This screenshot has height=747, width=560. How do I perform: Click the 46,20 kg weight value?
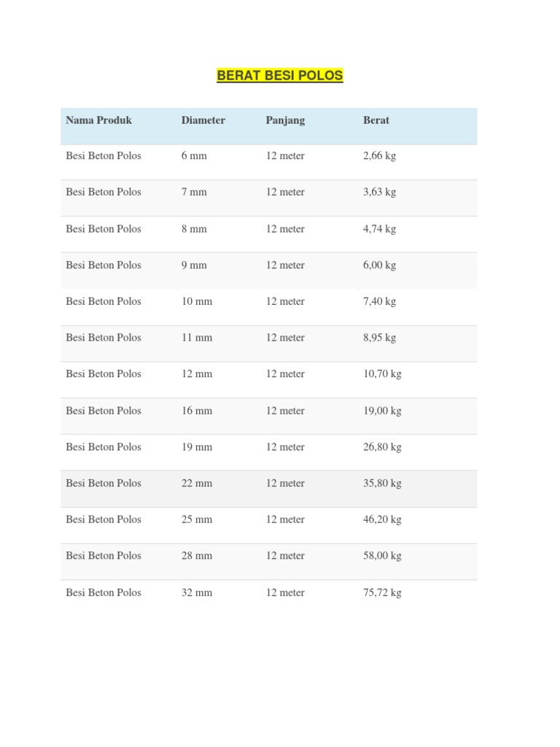(x=382, y=519)
